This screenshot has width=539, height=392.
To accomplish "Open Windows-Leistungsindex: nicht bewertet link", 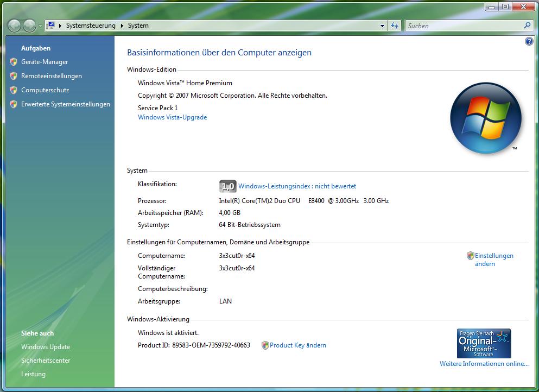I will [x=297, y=186].
